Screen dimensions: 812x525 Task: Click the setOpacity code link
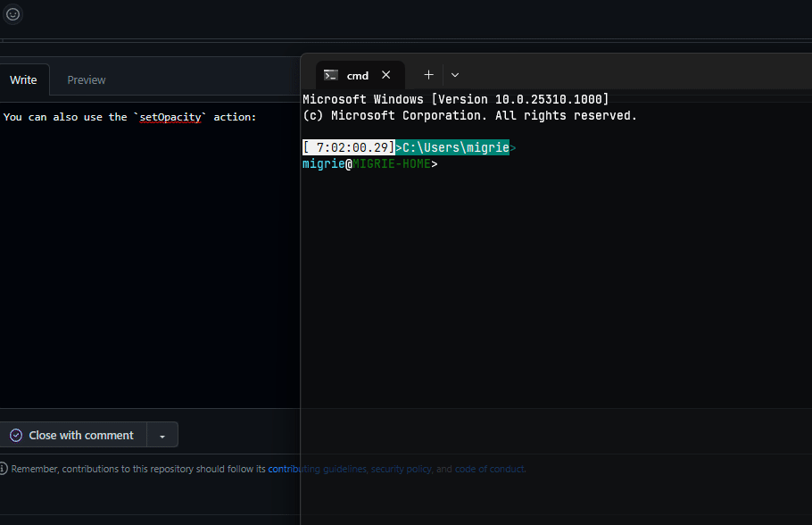tap(170, 117)
